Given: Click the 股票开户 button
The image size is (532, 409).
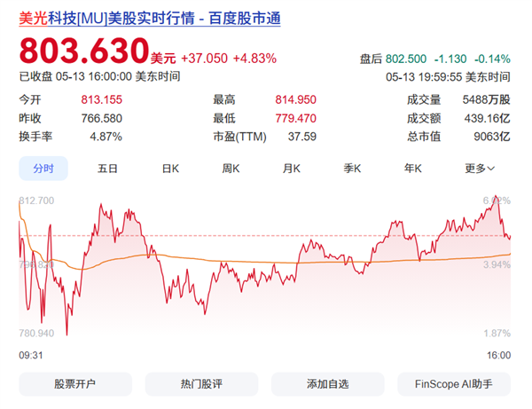Looking at the screenshot, I should tap(75, 384).
